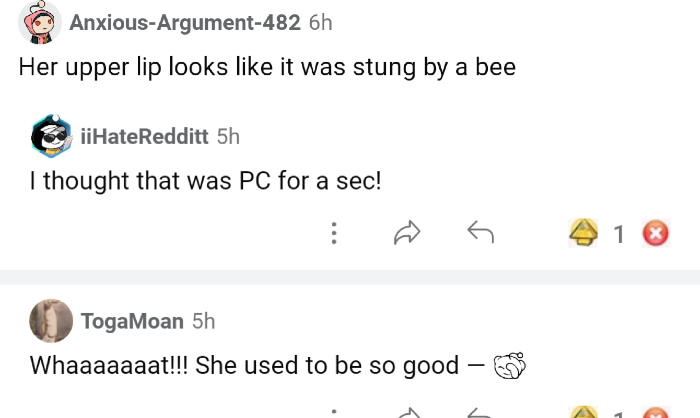Open TogaMoan's profile picture
Screen dimensions: 700x418
52,321
